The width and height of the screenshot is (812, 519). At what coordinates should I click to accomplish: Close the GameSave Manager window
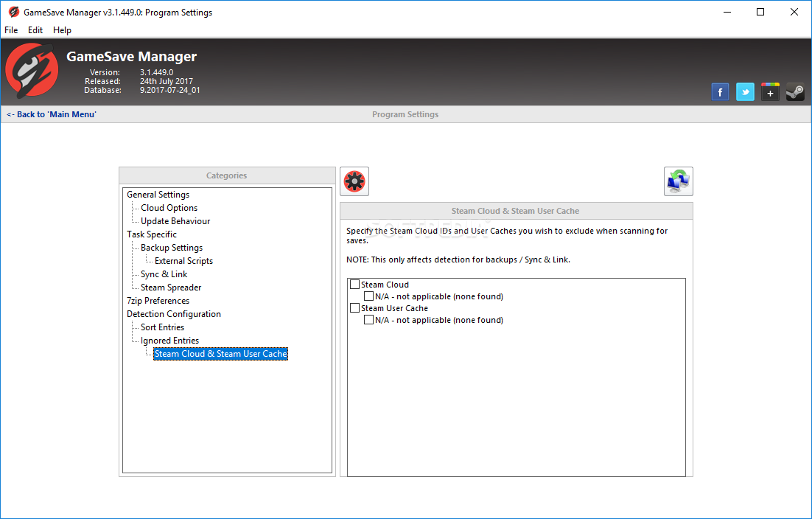pyautogui.click(x=794, y=12)
